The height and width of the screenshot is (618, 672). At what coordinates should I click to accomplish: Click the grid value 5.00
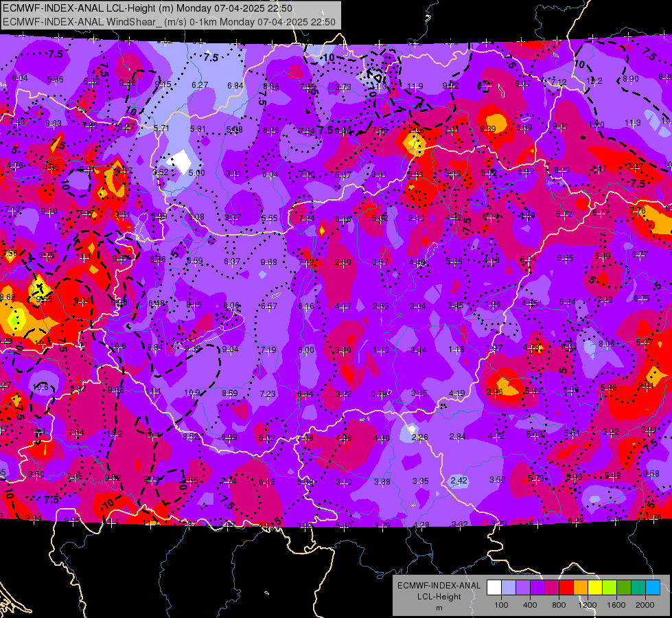click(x=197, y=173)
